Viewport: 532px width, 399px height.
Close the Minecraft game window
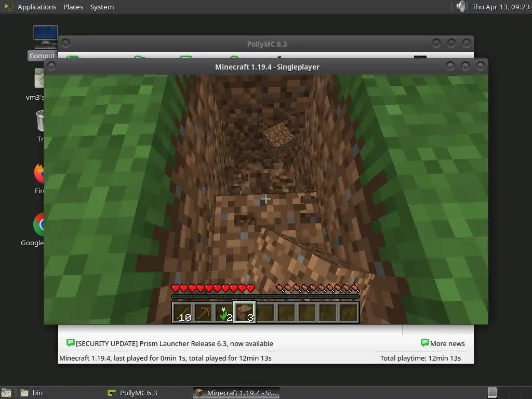[480, 66]
